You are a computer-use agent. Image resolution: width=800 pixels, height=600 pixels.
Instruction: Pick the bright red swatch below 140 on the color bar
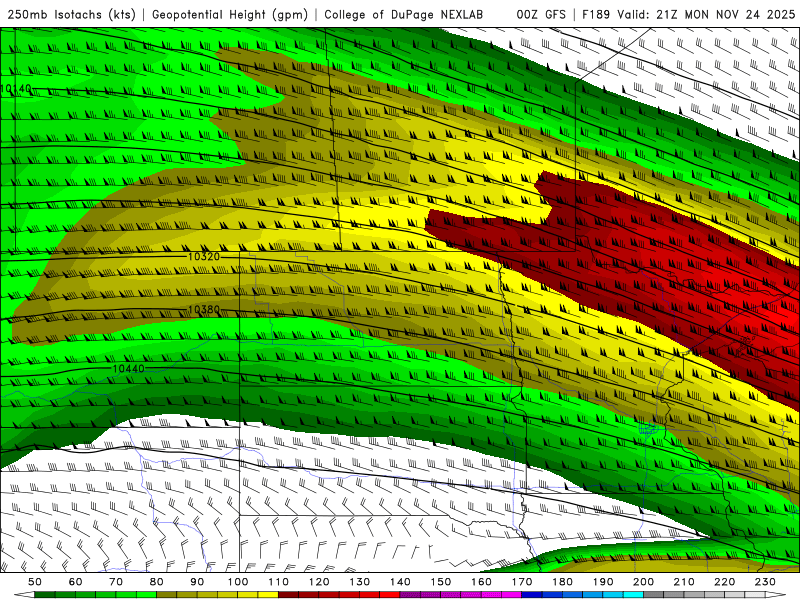(x=390, y=595)
